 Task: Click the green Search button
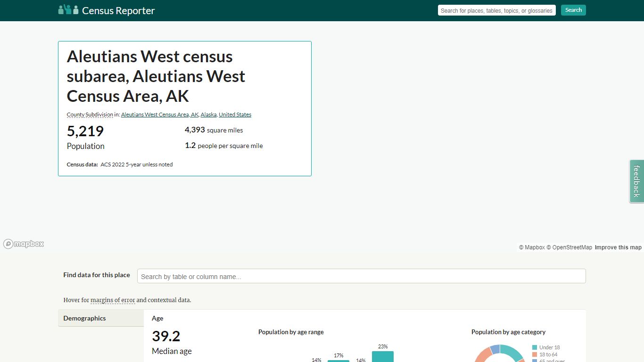pyautogui.click(x=573, y=10)
